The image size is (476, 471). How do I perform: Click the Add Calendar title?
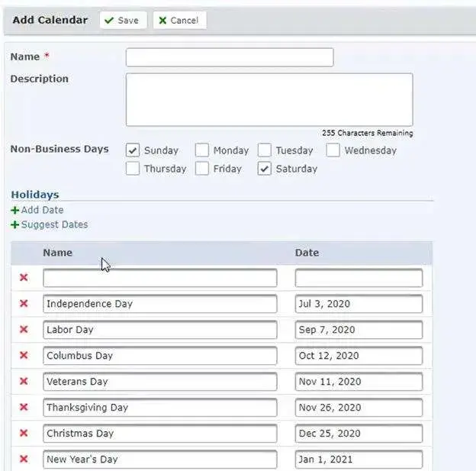point(50,20)
